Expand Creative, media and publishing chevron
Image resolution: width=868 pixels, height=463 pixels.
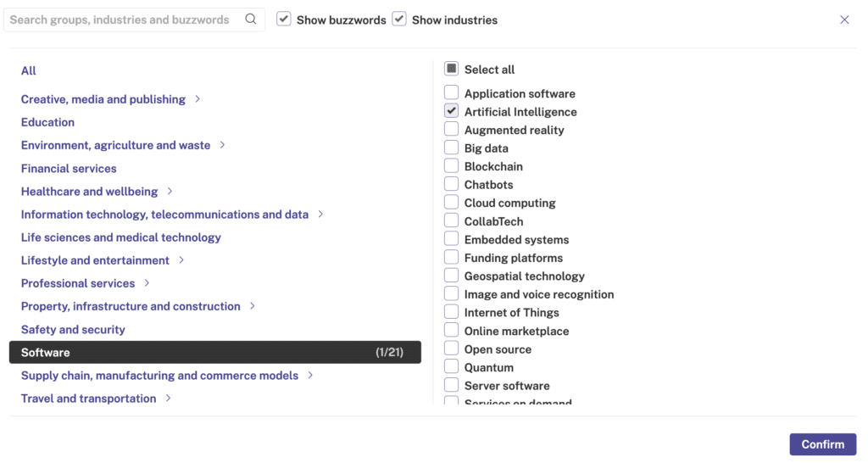click(198, 99)
